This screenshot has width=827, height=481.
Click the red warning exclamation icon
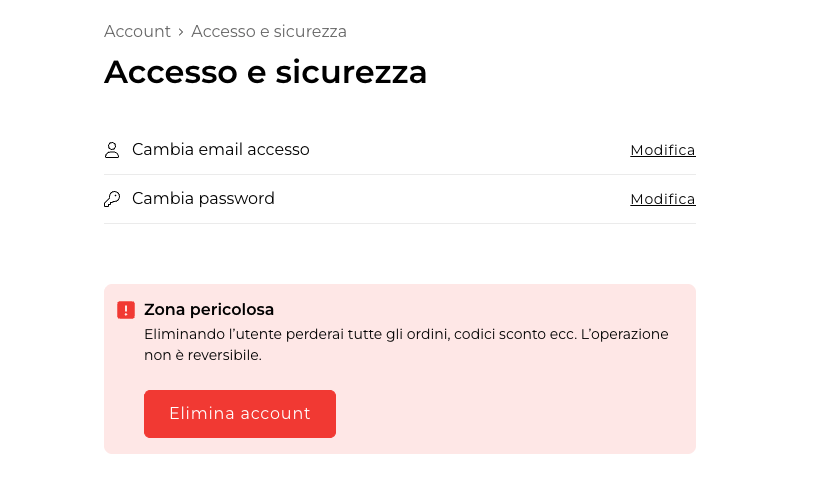126,310
